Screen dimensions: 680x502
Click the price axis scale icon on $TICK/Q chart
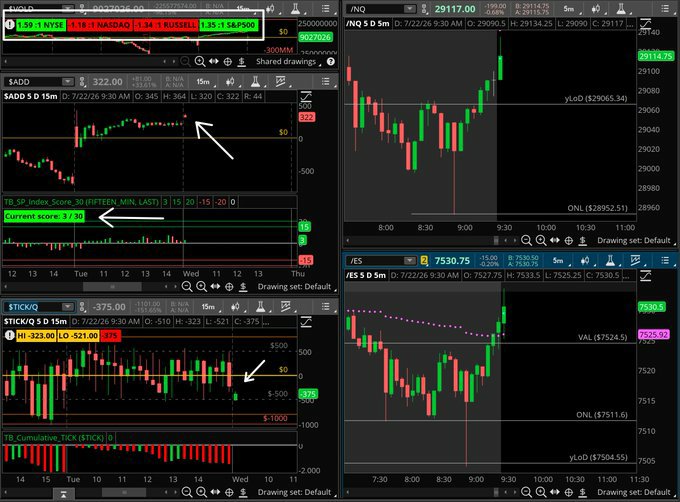click(306, 321)
